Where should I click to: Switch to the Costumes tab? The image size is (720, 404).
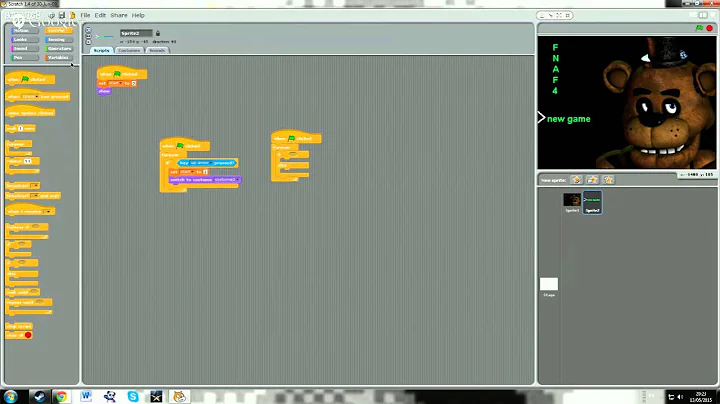tap(129, 50)
